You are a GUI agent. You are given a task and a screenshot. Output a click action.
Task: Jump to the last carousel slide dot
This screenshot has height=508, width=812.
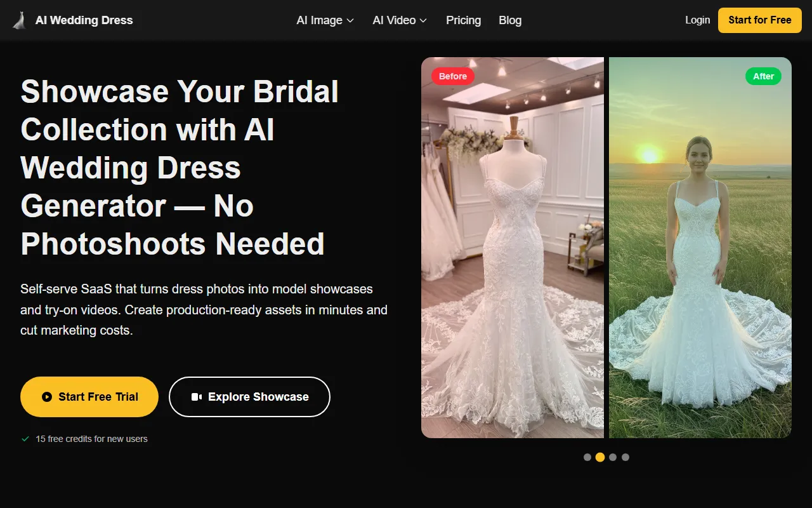click(625, 457)
